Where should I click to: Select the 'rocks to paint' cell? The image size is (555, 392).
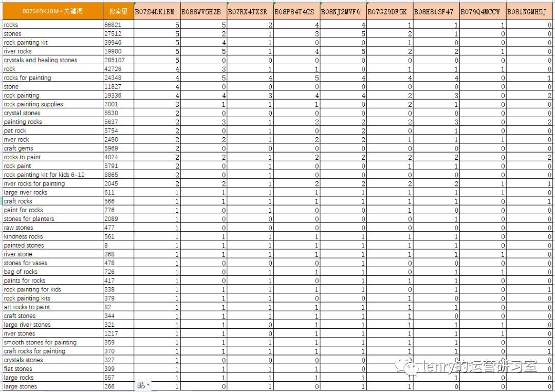[x=53, y=157]
